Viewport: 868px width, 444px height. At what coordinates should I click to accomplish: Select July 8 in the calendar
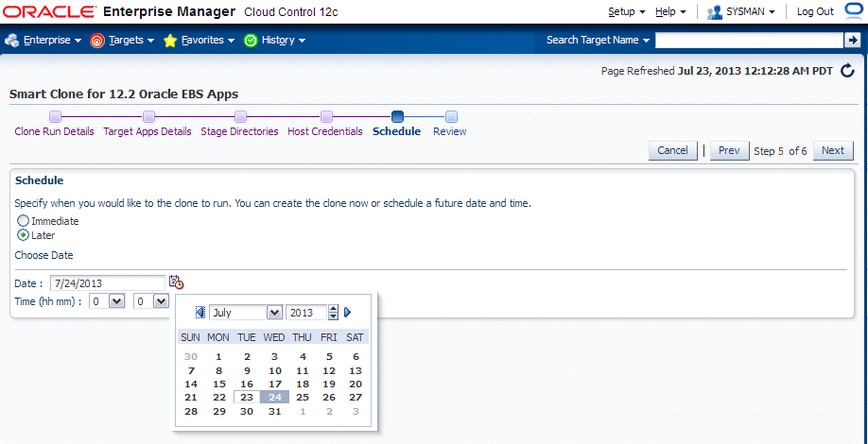219,370
